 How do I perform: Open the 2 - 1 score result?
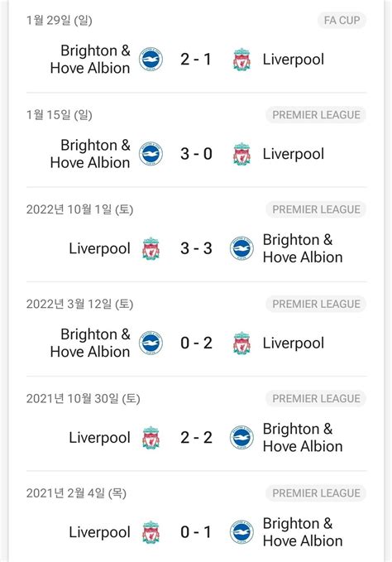196,59
